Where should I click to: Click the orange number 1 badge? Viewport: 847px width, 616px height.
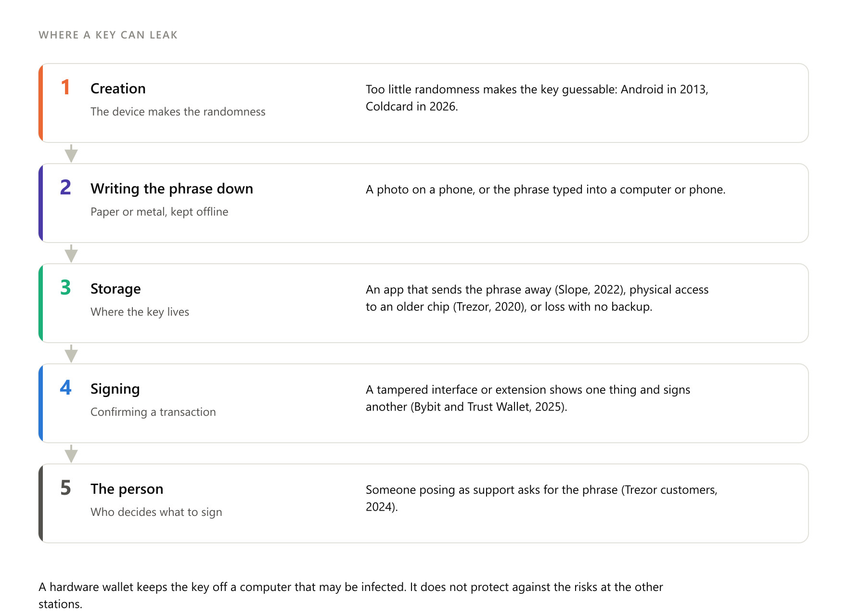pos(65,88)
